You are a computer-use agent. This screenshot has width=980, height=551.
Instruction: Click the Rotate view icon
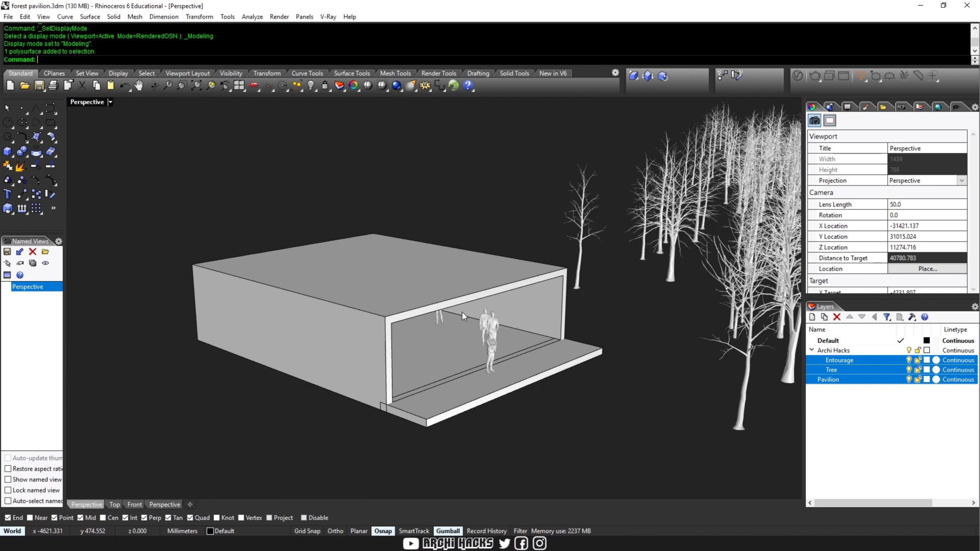point(154,86)
